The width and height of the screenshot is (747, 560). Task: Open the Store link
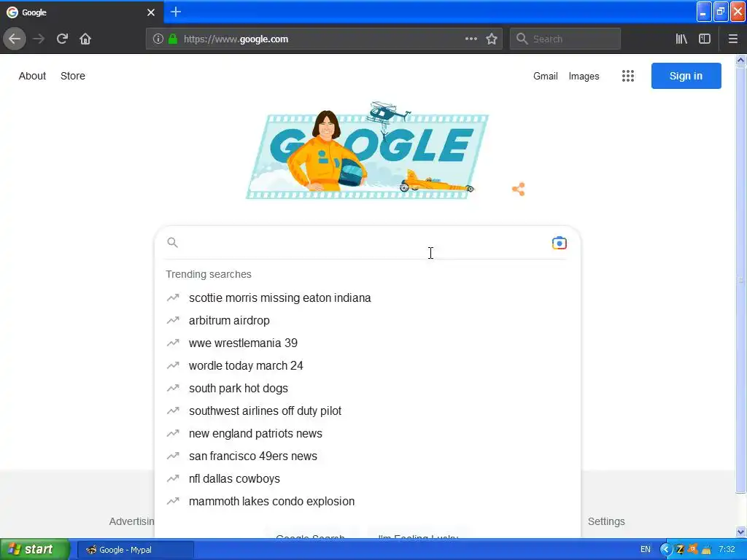[x=73, y=76]
